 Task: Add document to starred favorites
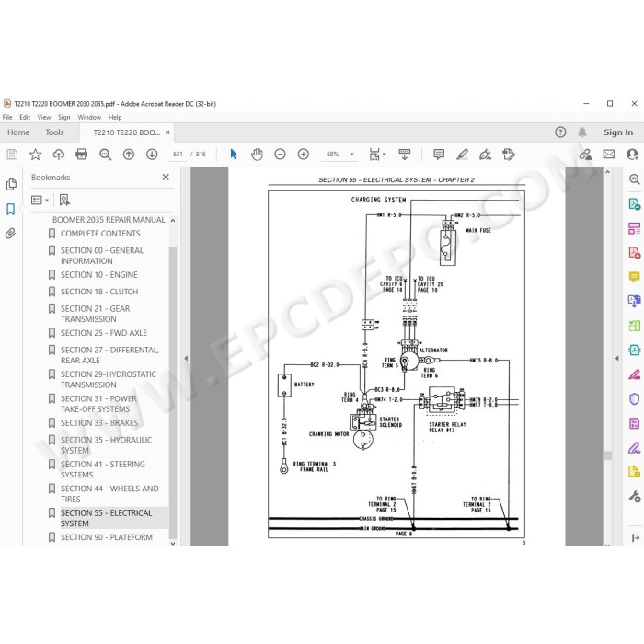click(35, 155)
